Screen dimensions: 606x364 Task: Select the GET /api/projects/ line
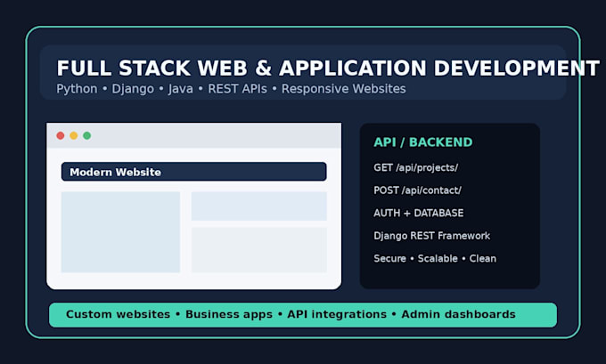[416, 168]
